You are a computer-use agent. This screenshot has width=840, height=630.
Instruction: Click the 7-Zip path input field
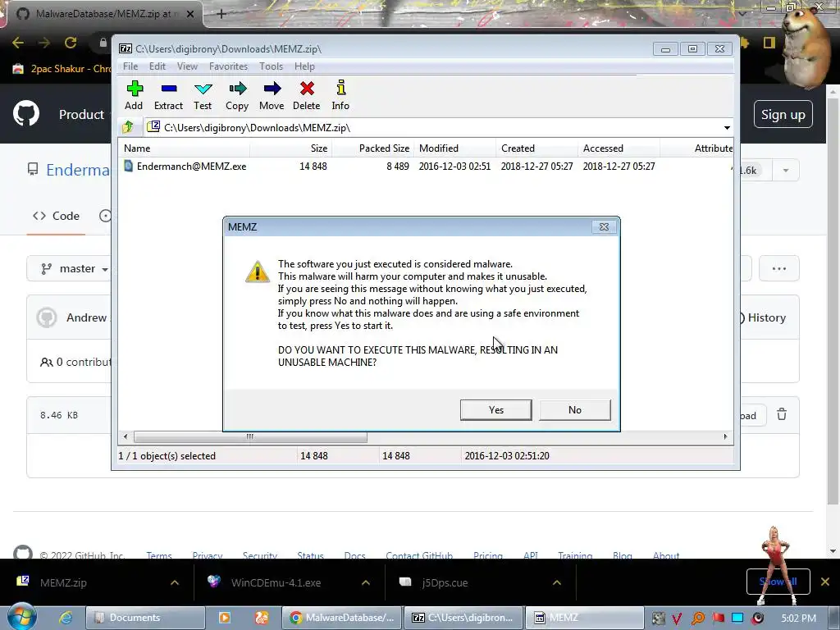(434, 127)
